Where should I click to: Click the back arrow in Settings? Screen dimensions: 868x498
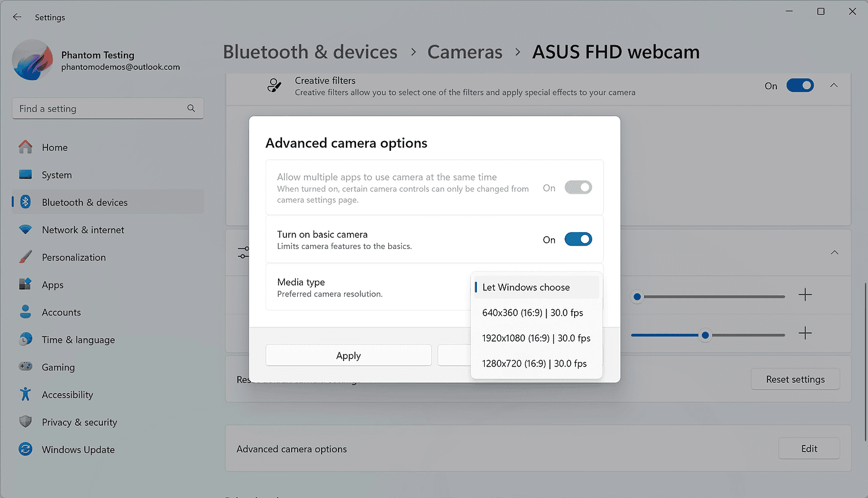click(x=17, y=17)
